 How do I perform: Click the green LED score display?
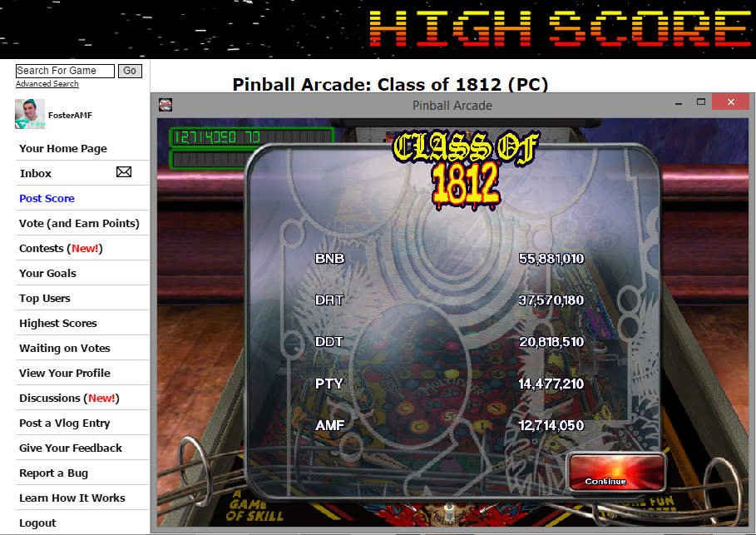click(252, 137)
